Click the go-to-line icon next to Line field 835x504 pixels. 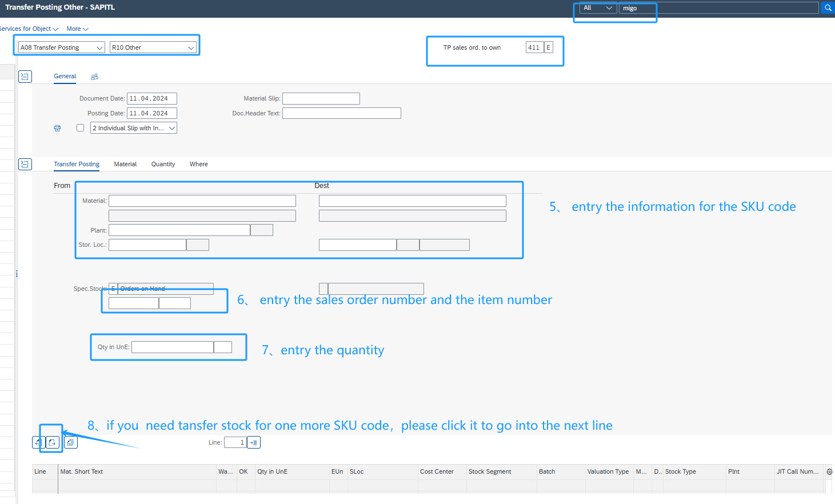tap(254, 442)
